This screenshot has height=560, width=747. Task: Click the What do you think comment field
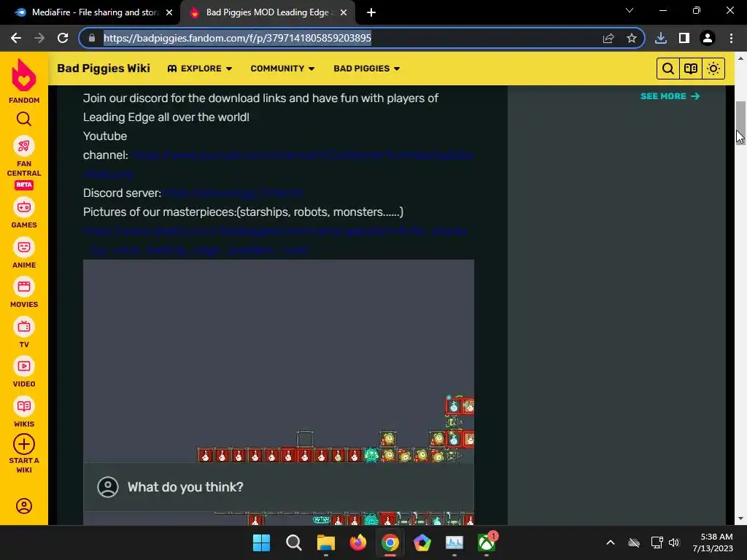pos(279,487)
